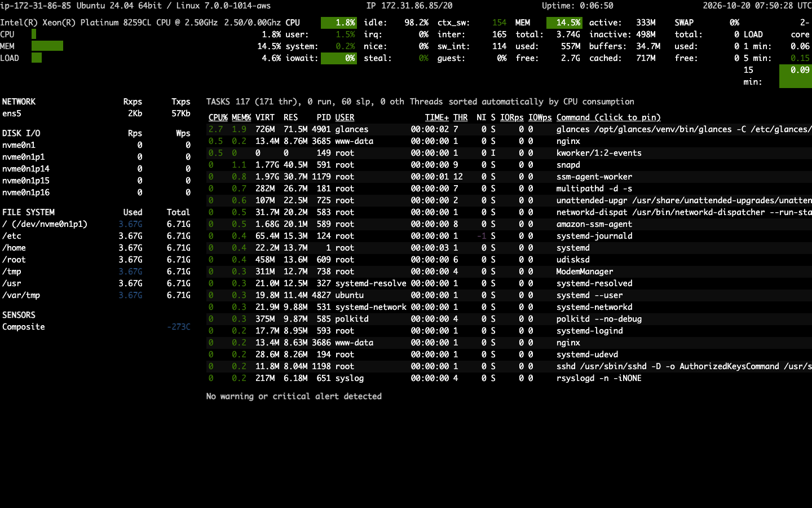The image size is (812, 508).
Task: Click the 'No warning or critical alert detected' message
Action: 294,396
